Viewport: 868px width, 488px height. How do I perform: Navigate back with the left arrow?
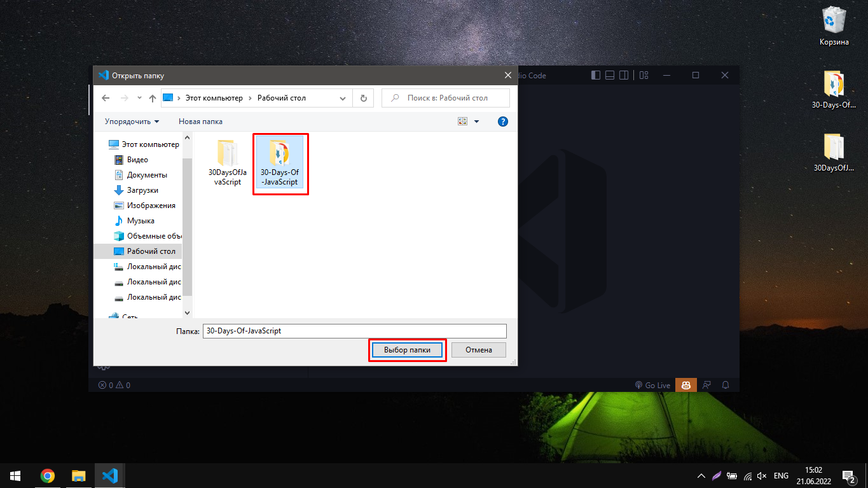click(x=106, y=98)
